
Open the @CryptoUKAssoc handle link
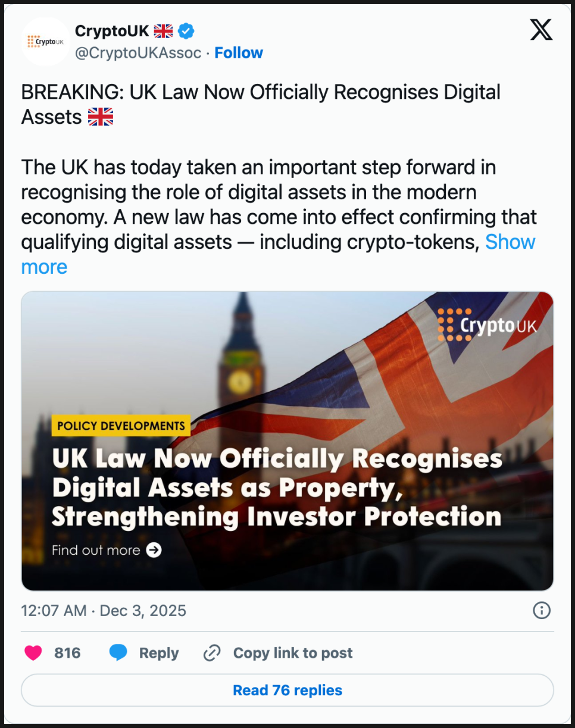pos(138,53)
